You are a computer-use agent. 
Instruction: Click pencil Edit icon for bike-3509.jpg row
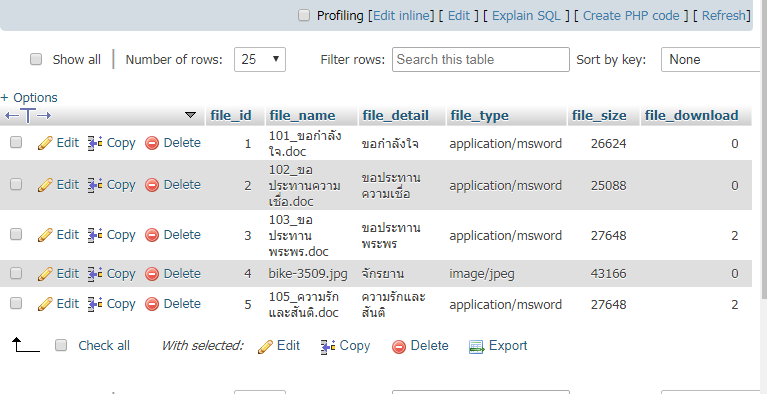point(45,274)
